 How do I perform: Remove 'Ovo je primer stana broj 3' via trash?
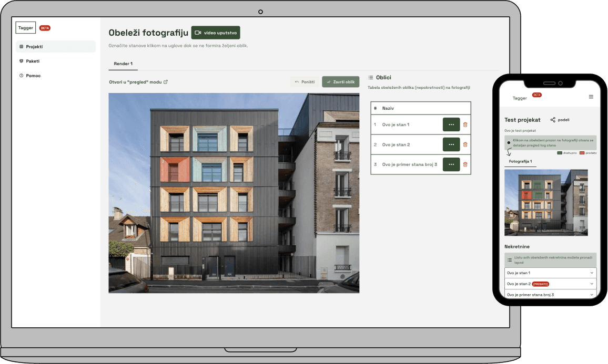coord(465,164)
